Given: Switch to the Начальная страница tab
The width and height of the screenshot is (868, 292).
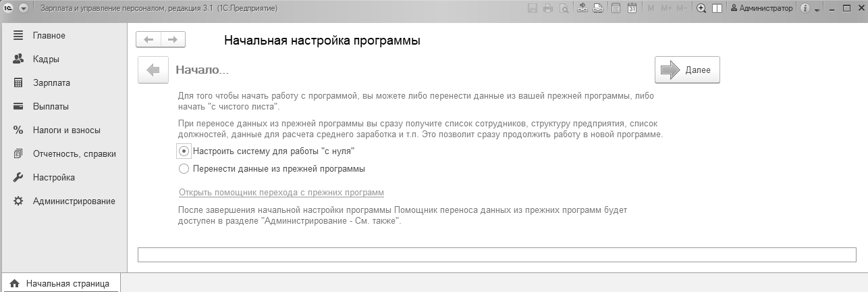Looking at the screenshot, I should click(x=60, y=284).
